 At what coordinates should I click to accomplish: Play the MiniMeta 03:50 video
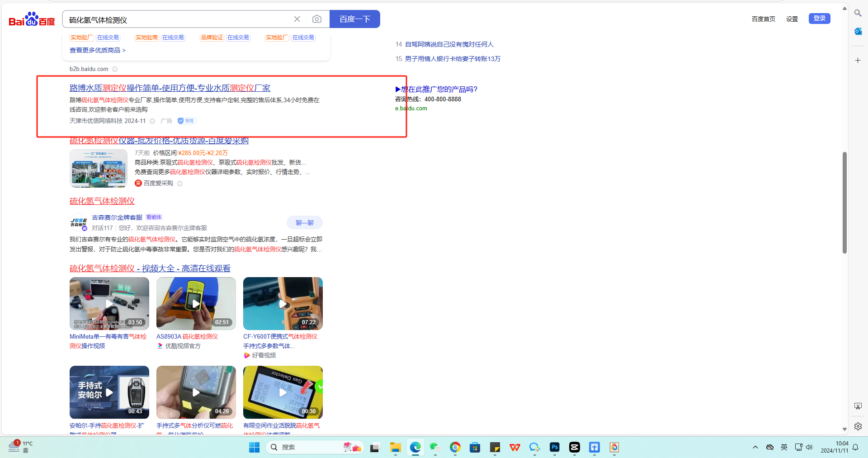coord(109,303)
